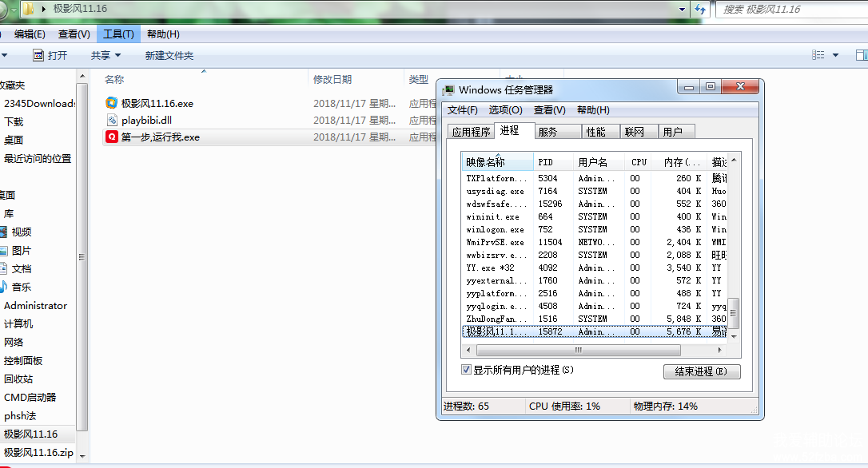Click the playbibi.dll file icon

tap(112, 120)
